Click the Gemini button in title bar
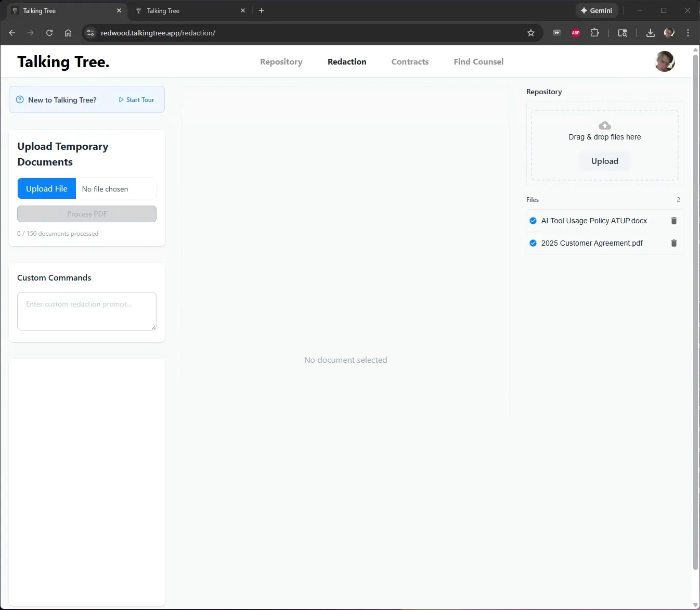Image resolution: width=700 pixels, height=610 pixels. coord(597,10)
